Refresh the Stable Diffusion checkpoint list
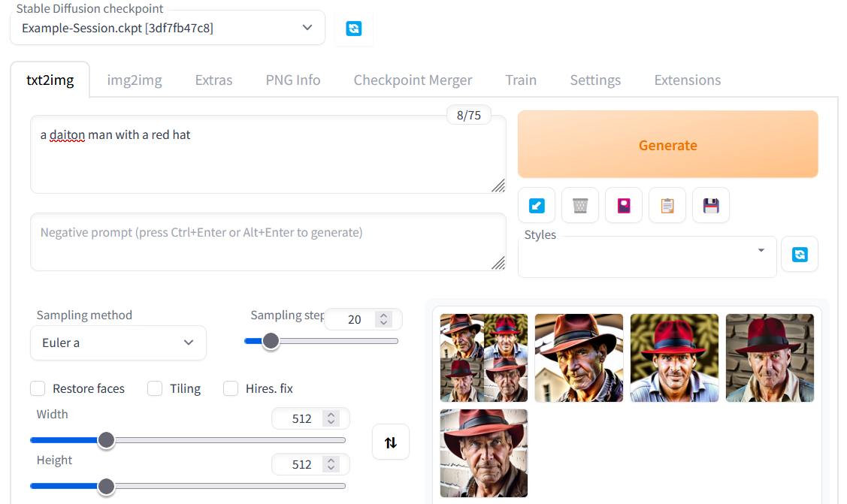 354,29
